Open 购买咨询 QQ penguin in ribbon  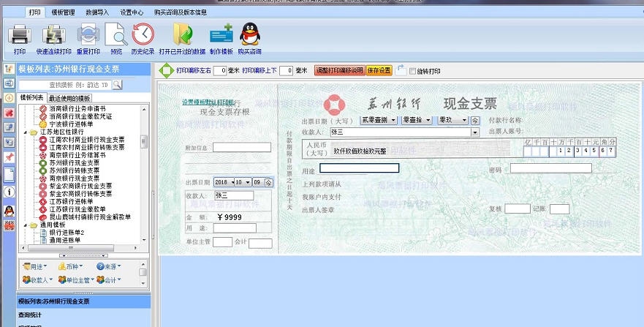(x=250, y=34)
